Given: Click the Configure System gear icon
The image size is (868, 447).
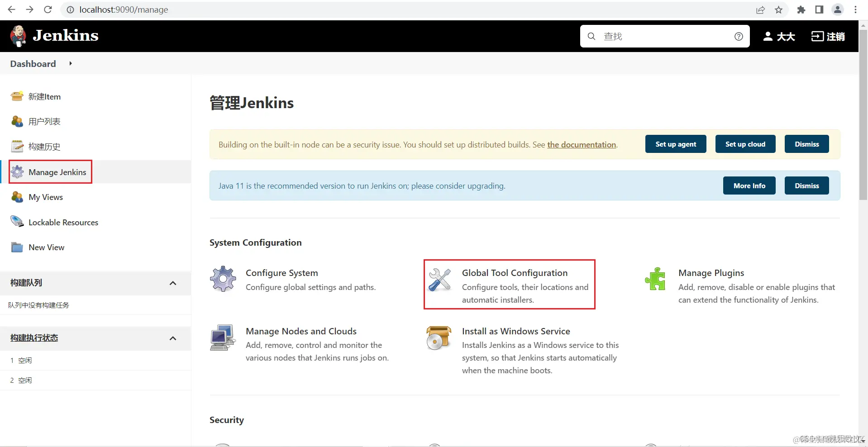Looking at the screenshot, I should [223, 279].
